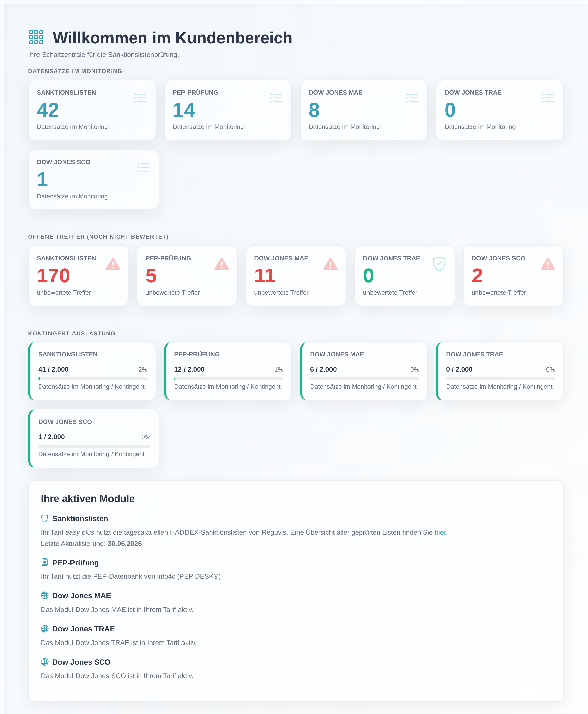This screenshot has width=588, height=714.
Task: Click the globe icon next to Dow Jones MAE module
Action: point(44,595)
